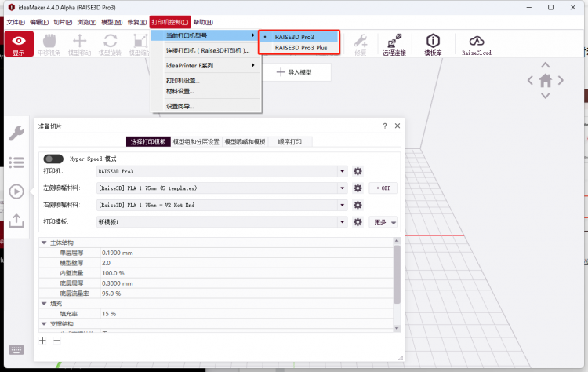Image resolution: width=588 pixels, height=372 pixels.
Task: Collapse the 支撑结构 section
Action: (44, 323)
